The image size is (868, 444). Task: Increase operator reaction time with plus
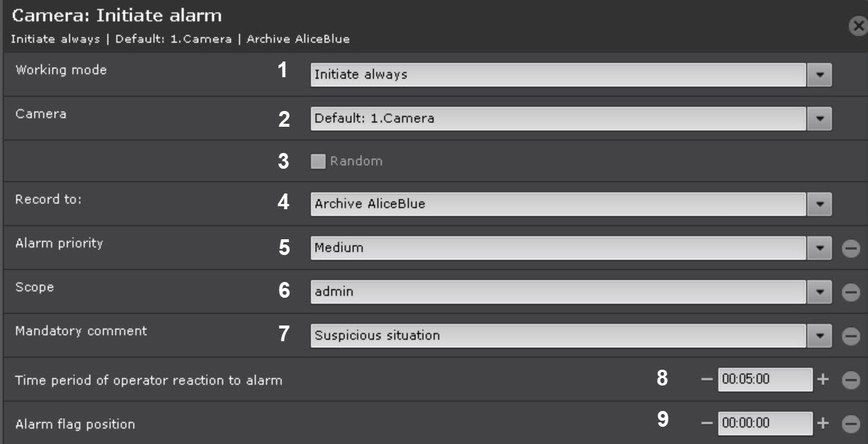pyautogui.click(x=823, y=379)
